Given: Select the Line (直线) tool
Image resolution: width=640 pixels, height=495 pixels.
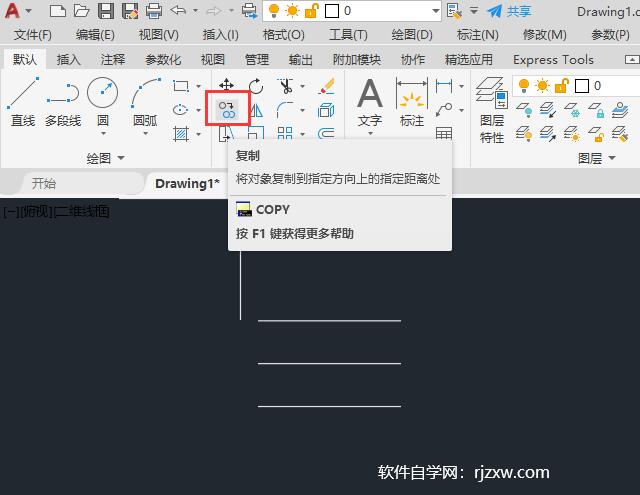Looking at the screenshot, I should click(23, 101).
